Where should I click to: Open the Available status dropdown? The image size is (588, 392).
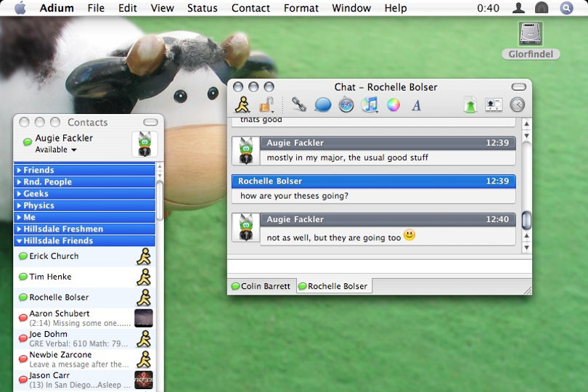[55, 150]
